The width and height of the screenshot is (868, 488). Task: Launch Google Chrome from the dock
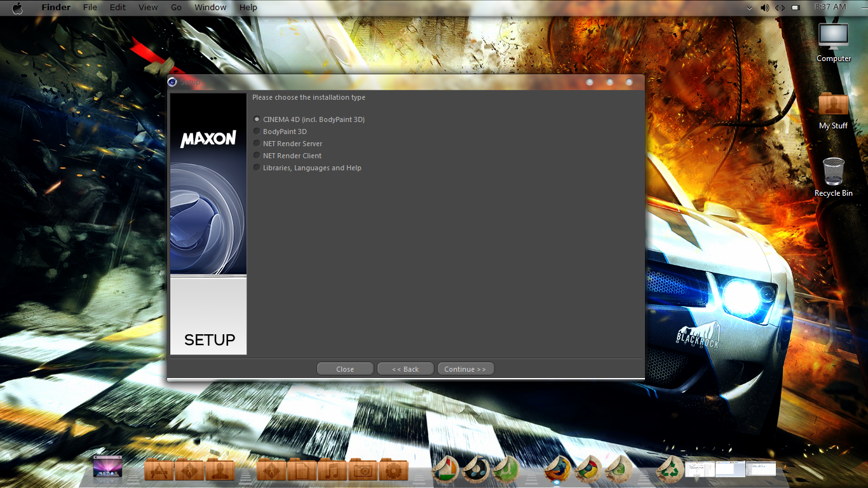[588, 470]
